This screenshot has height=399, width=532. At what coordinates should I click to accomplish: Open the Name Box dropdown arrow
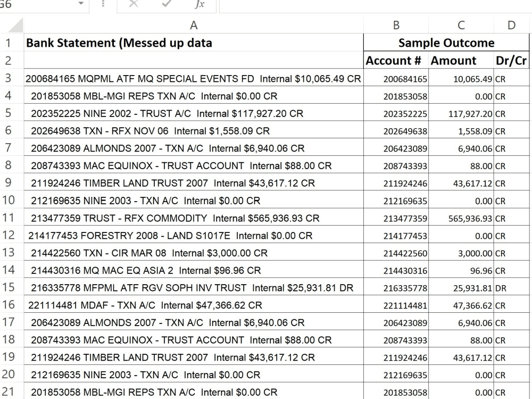81,3
